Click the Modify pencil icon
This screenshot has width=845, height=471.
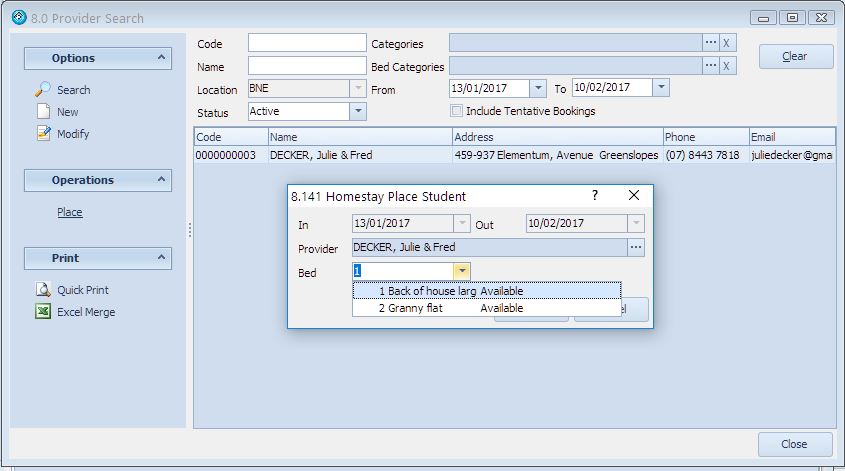click(43, 133)
